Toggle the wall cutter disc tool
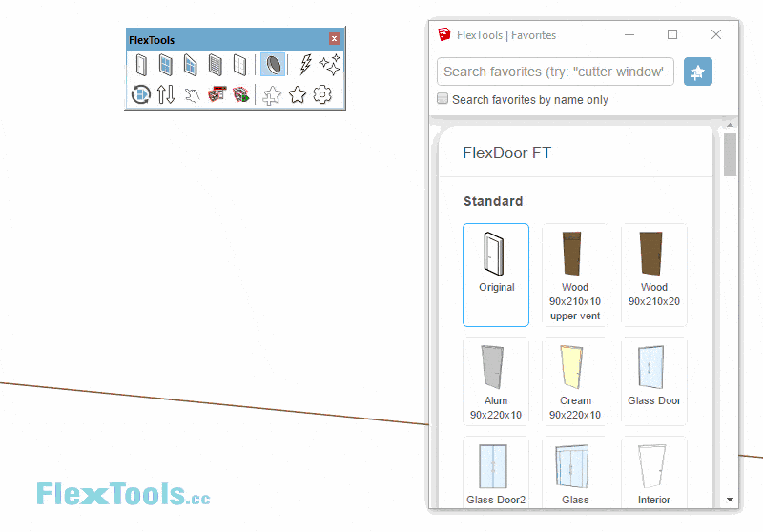 point(273,65)
